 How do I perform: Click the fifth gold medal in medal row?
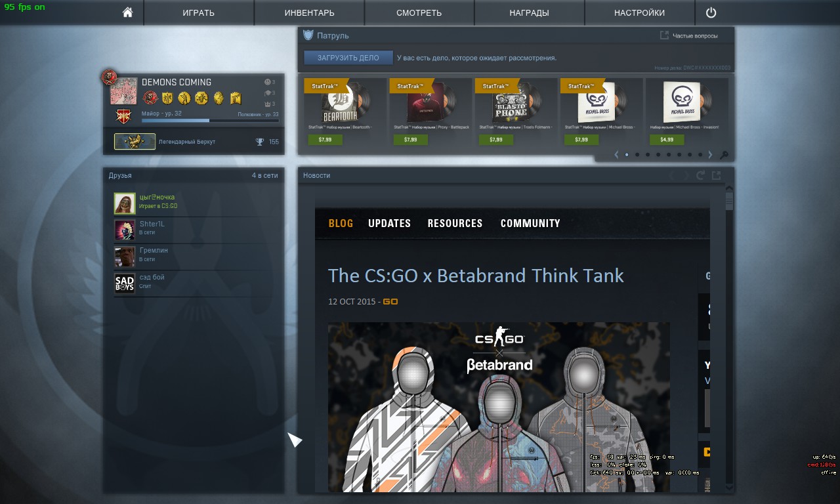[x=219, y=98]
